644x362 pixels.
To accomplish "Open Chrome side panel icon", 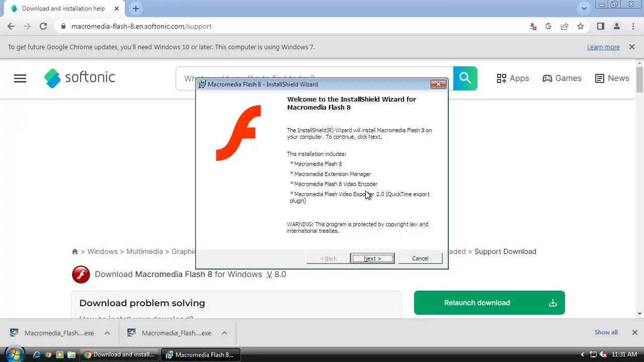I will 600,26.
